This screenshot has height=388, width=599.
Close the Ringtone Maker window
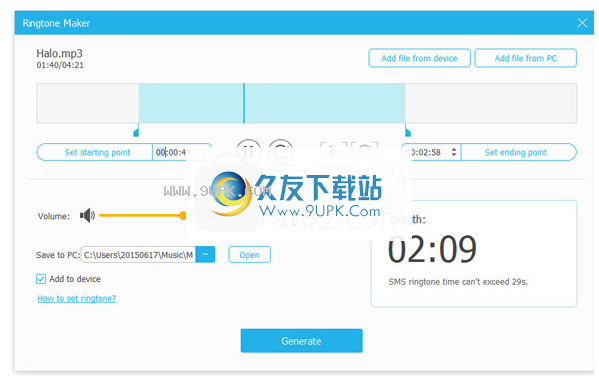[x=582, y=23]
